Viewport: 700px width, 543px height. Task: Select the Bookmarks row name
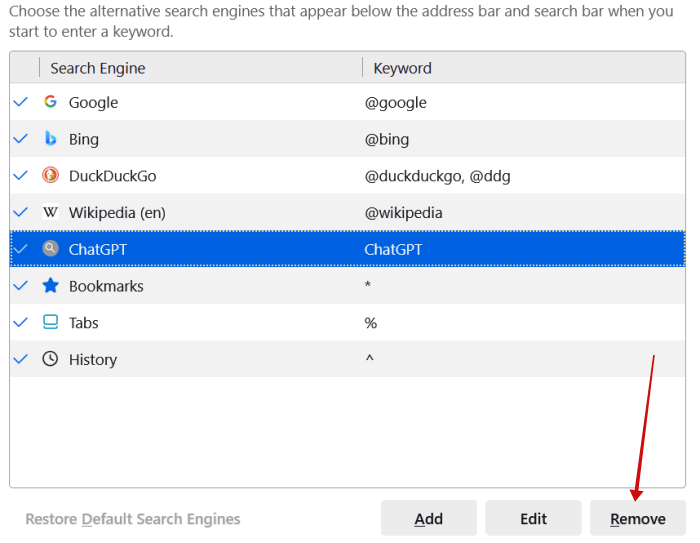[106, 286]
